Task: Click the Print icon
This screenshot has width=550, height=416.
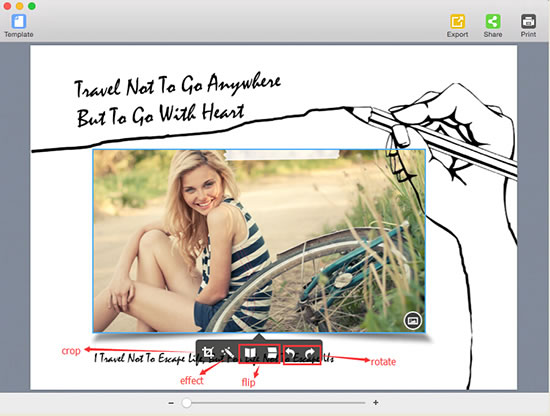Action: (x=528, y=21)
